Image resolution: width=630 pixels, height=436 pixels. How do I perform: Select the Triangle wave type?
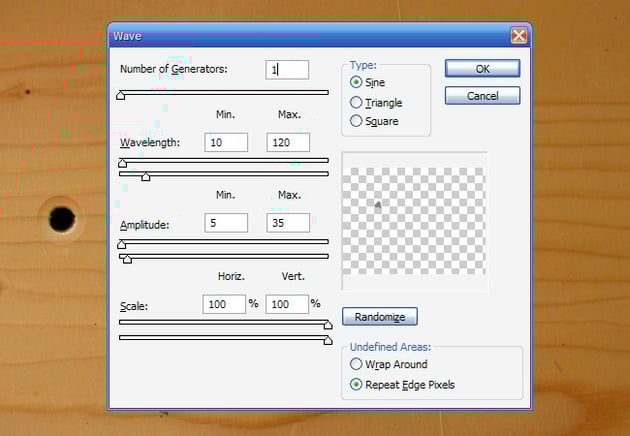pos(356,102)
